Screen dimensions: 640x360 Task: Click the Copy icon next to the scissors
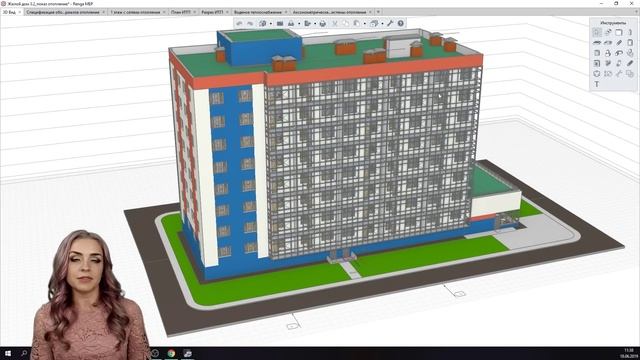pos(345,24)
